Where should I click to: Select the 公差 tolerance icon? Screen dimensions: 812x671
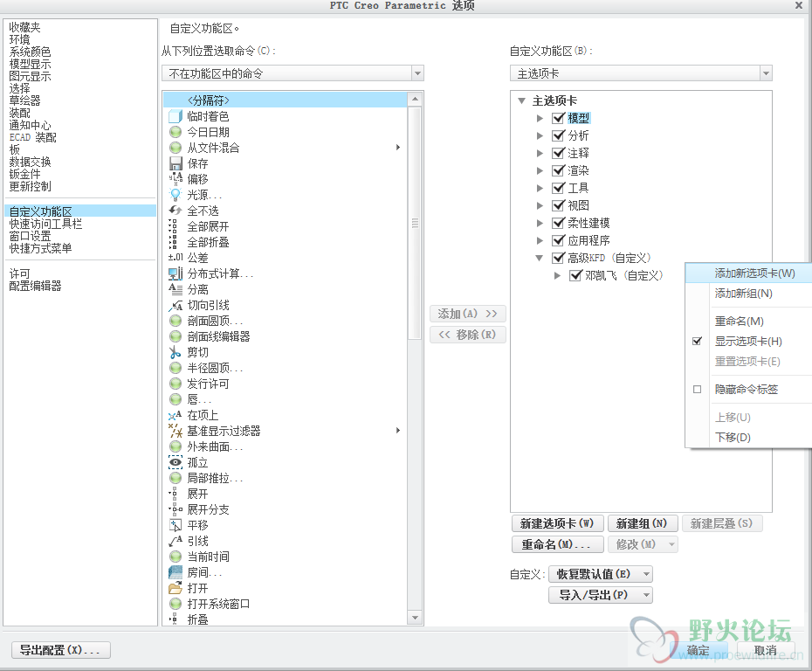(175, 258)
